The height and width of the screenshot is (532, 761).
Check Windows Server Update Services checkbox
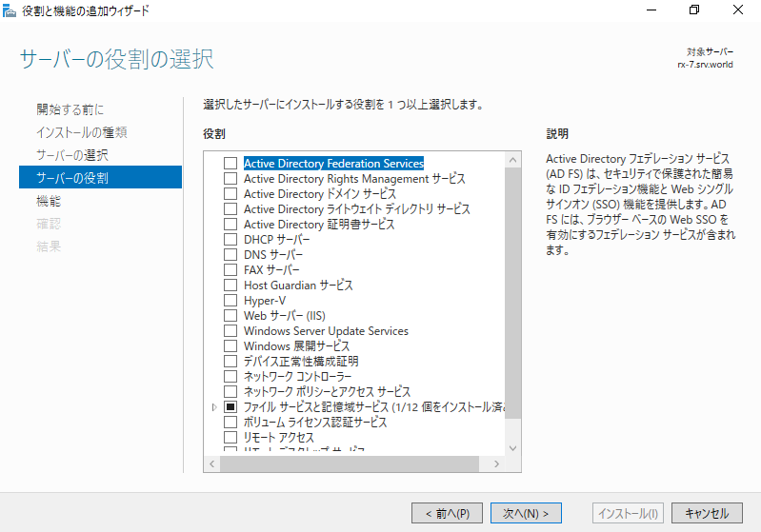(x=230, y=331)
